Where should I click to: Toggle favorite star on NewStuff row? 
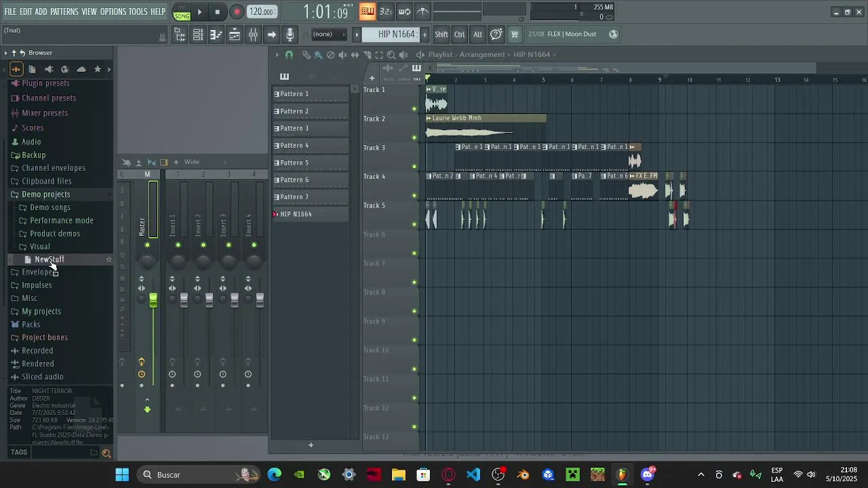pyautogui.click(x=108, y=260)
